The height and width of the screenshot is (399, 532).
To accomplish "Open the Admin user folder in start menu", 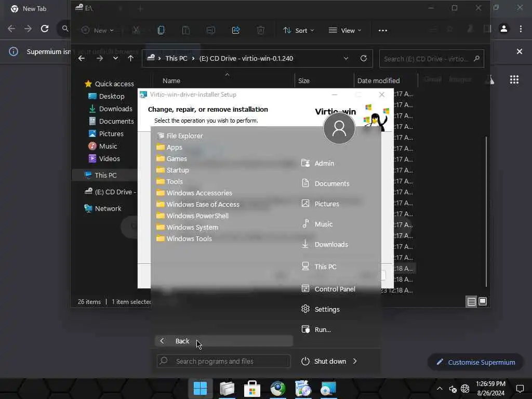I will pyautogui.click(x=317, y=163).
